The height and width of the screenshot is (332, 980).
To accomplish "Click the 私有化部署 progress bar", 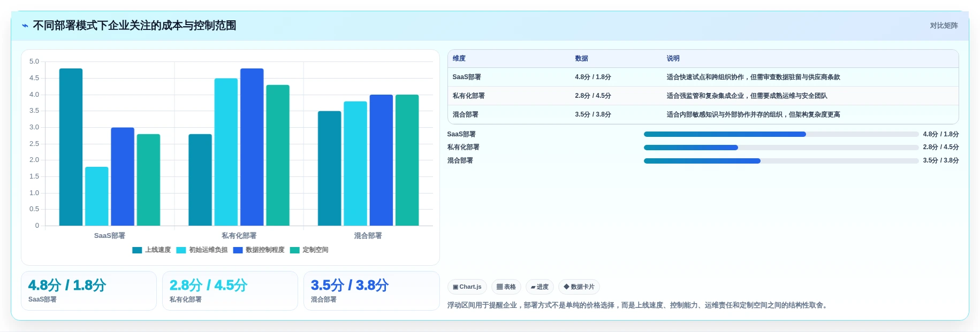I will pyautogui.click(x=781, y=148).
